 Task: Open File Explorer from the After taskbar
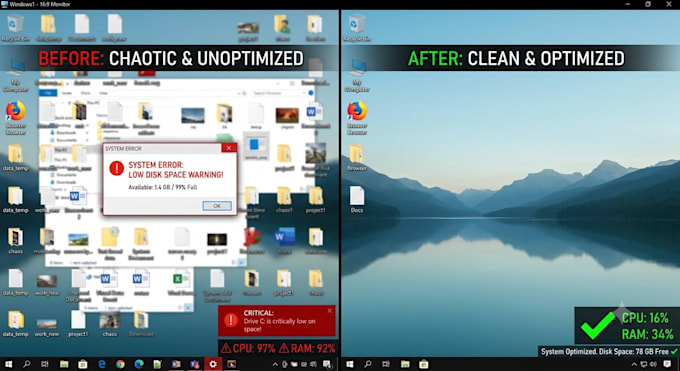click(405, 364)
